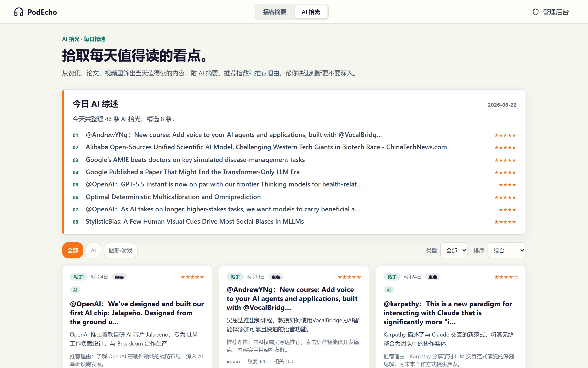Click the PodEcho headphones logo icon
This screenshot has height=368, width=588.
coord(19,12)
